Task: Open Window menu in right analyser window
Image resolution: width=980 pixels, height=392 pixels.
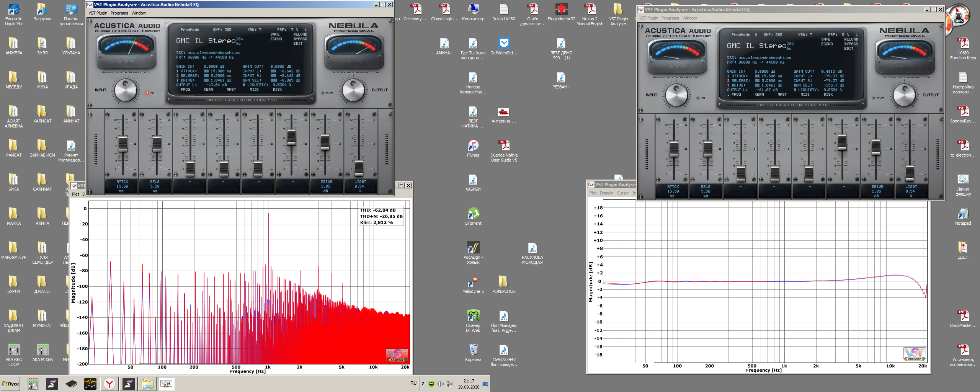Action: pyautogui.click(x=689, y=18)
